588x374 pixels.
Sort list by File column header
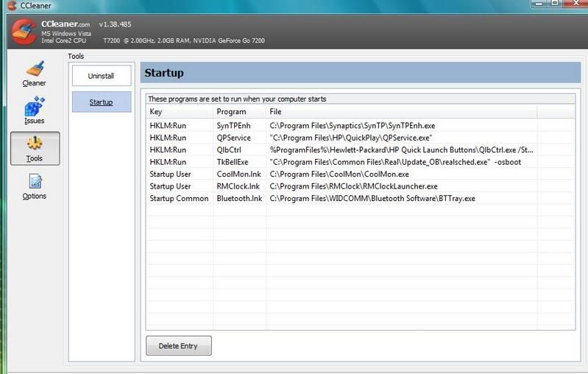click(x=402, y=112)
